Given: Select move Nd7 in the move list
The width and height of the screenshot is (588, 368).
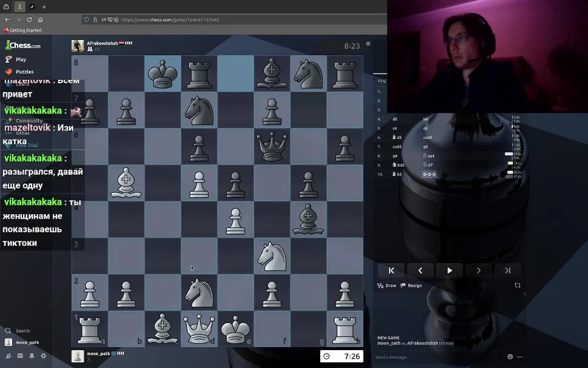Looking at the screenshot, I should pyautogui.click(x=428, y=165).
